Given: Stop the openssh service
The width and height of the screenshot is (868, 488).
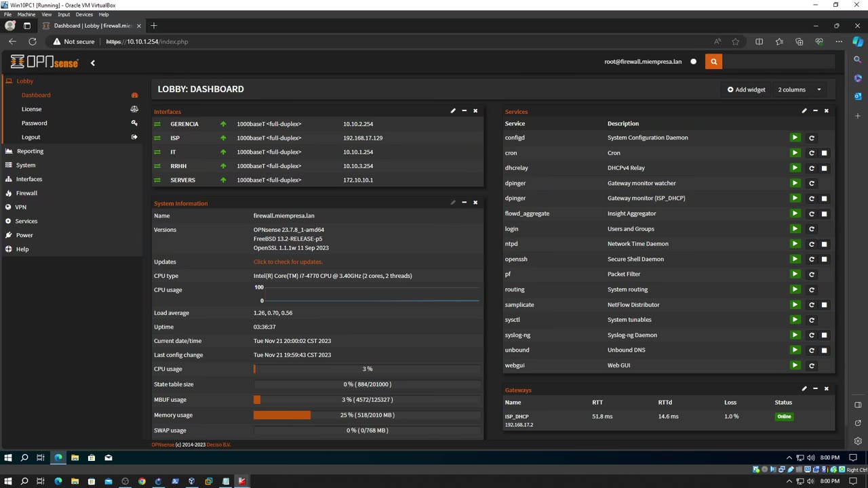Looking at the screenshot, I should point(825,260).
